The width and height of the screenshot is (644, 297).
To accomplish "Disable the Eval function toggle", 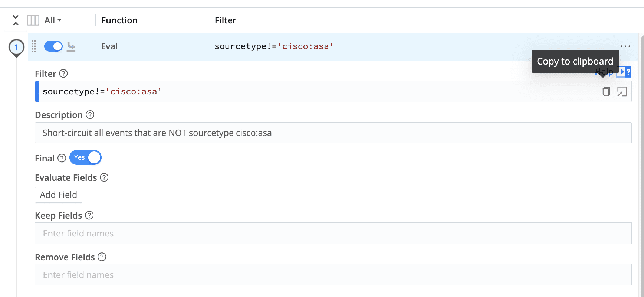I will [53, 46].
